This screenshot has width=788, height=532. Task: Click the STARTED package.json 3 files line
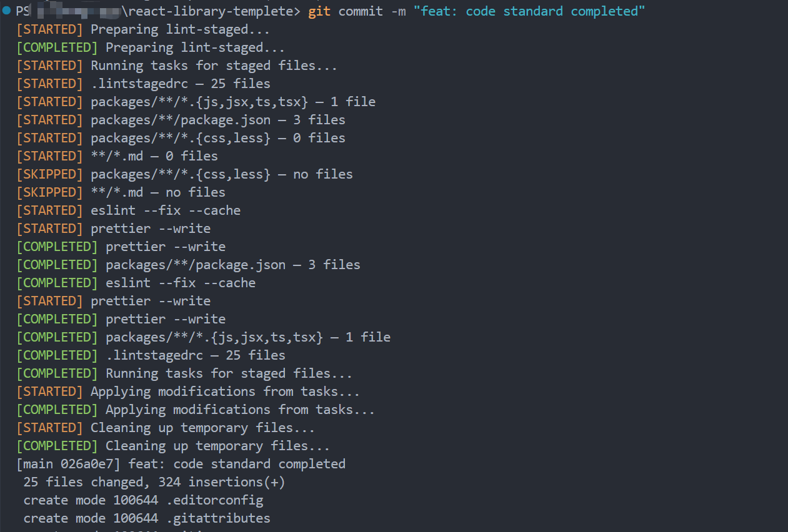181,120
